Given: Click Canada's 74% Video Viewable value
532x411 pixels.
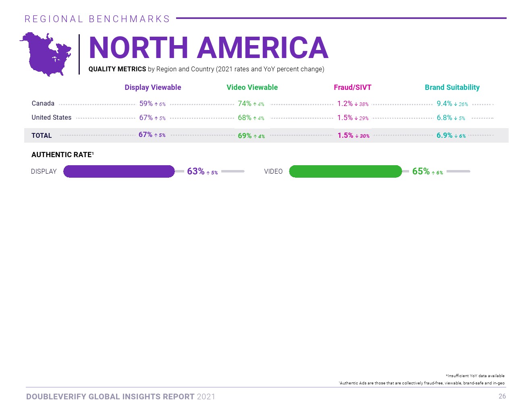Looking at the screenshot, I should click(244, 104).
